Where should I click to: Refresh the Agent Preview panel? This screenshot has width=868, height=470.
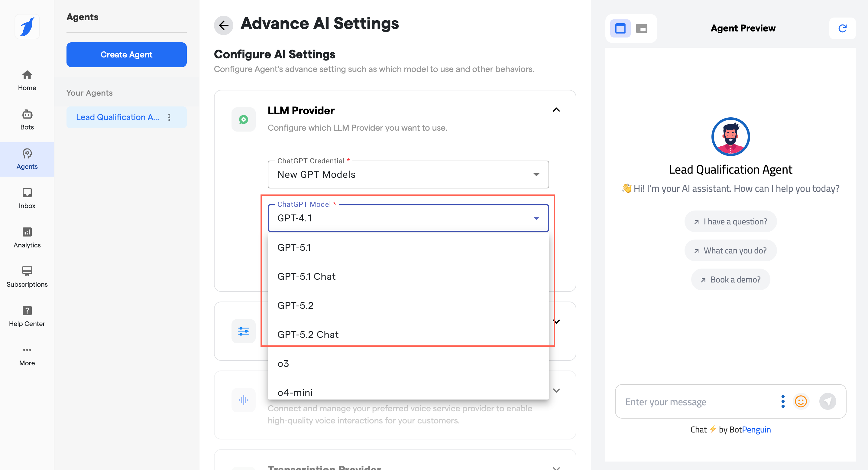(x=842, y=28)
